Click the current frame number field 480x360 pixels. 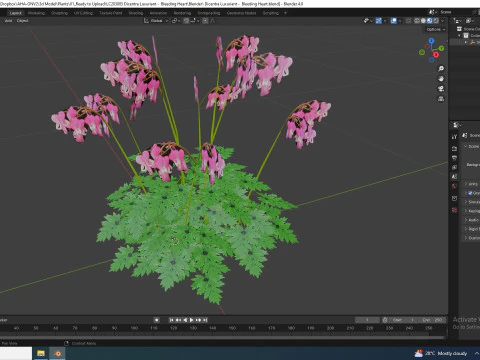point(367,320)
